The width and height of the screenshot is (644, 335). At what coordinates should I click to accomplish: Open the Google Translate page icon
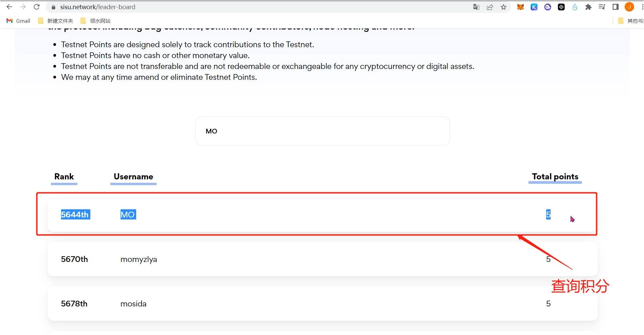point(476,7)
